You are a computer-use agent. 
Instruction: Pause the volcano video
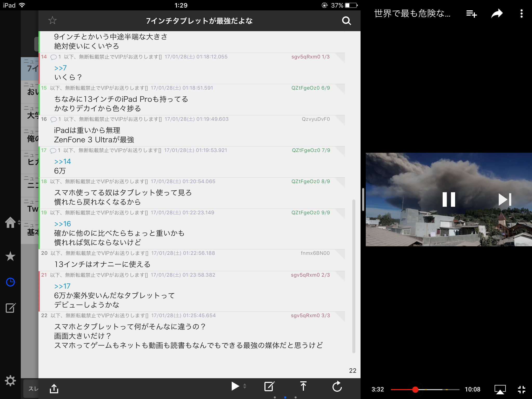(x=449, y=199)
